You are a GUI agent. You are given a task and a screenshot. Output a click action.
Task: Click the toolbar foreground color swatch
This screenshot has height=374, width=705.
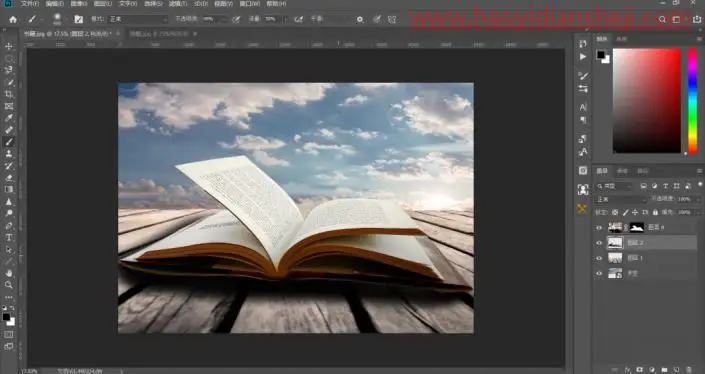[6, 317]
